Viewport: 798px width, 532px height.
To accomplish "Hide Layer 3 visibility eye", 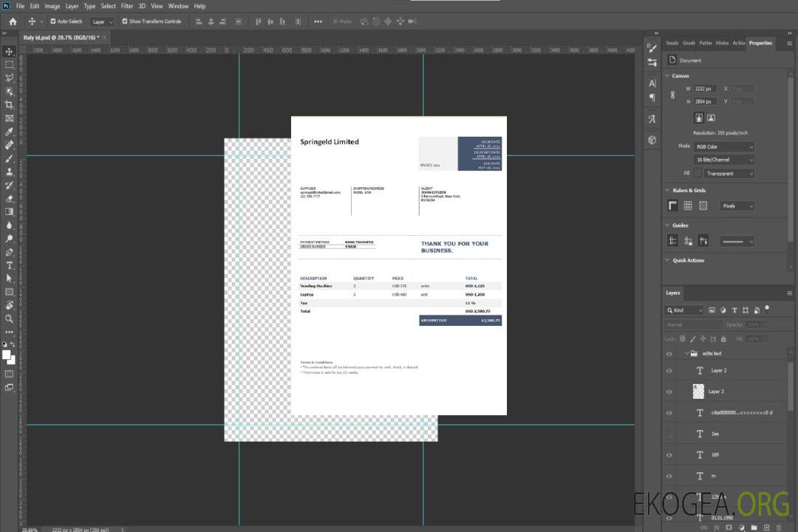I will pos(669,392).
